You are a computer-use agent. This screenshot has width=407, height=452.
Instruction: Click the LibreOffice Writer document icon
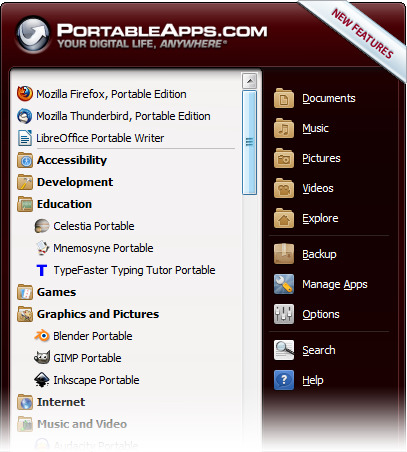pyautogui.click(x=25, y=138)
